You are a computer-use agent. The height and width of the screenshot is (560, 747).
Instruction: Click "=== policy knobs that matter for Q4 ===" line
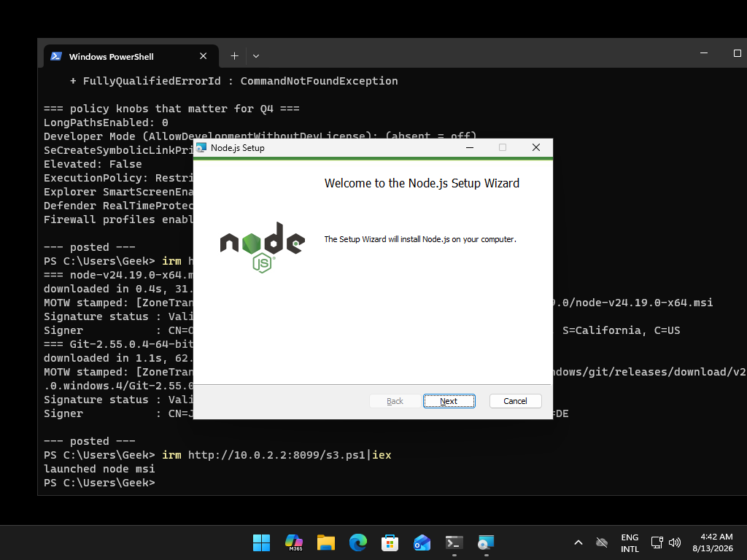click(171, 109)
